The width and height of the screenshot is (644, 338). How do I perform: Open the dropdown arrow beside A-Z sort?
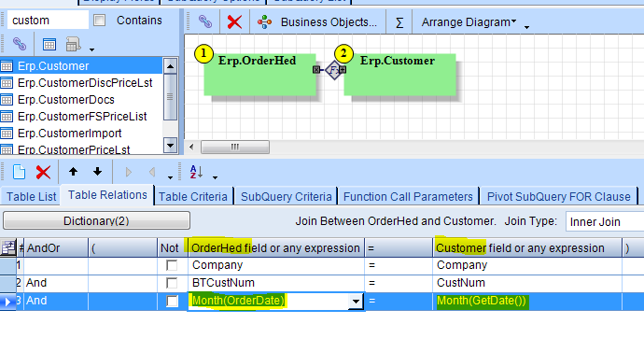pyautogui.click(x=215, y=177)
